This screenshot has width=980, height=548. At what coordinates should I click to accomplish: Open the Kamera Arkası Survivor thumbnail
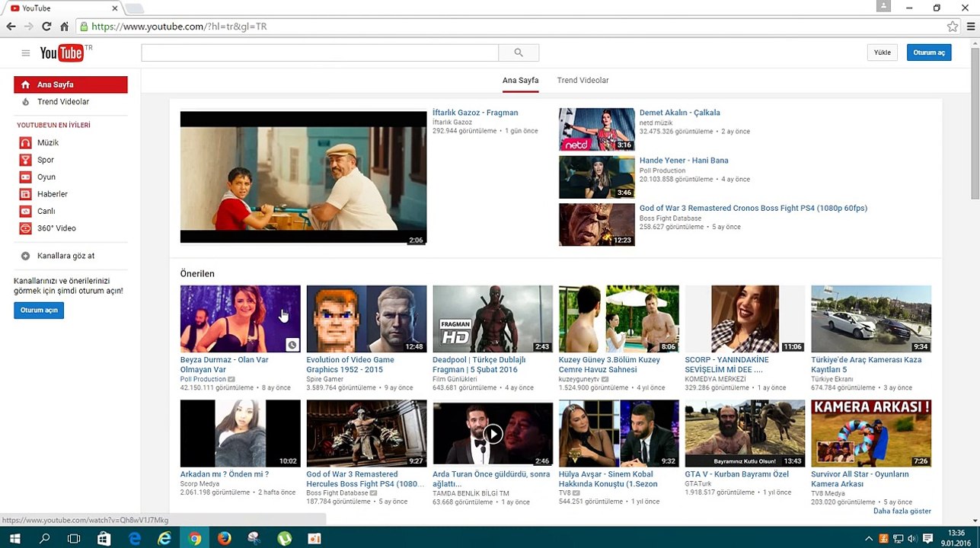871,433
